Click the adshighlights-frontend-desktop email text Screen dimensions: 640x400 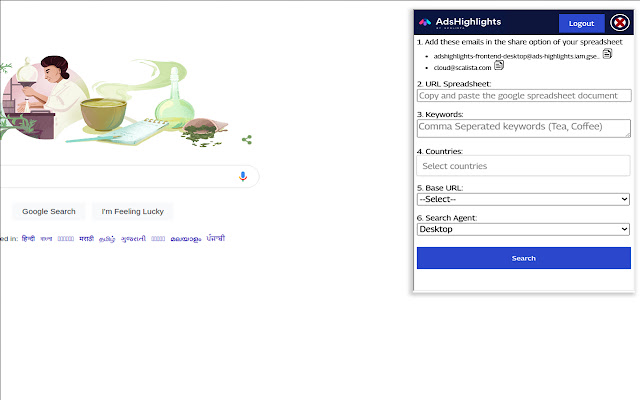[516, 56]
